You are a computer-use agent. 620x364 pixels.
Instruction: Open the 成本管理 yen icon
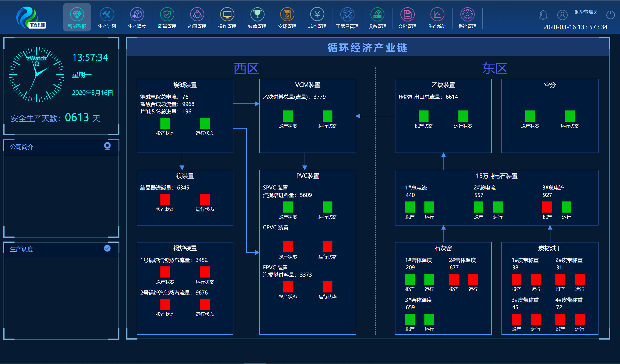pyautogui.click(x=317, y=14)
